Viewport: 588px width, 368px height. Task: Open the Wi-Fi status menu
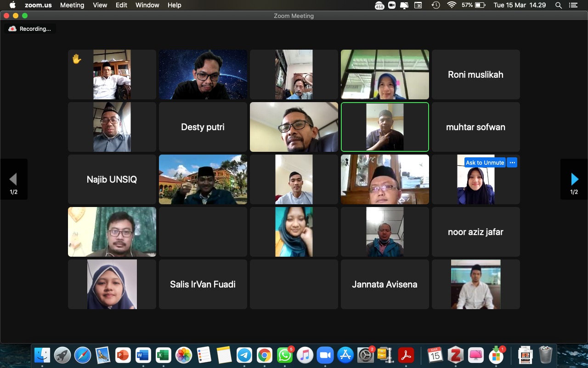[452, 5]
